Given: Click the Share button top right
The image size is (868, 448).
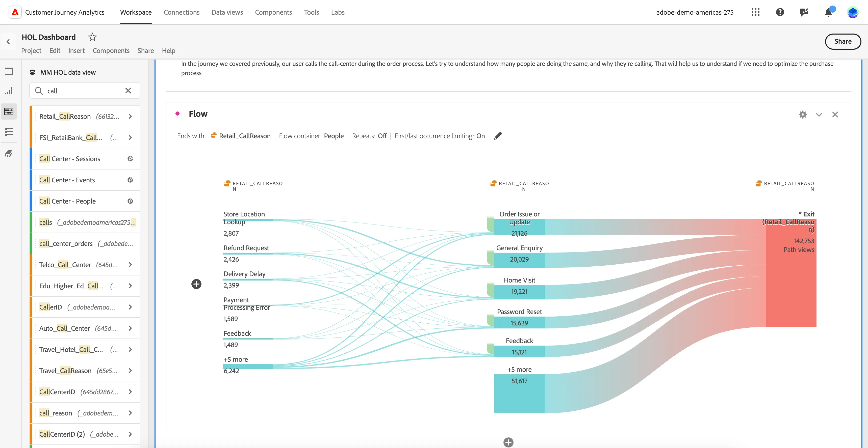Looking at the screenshot, I should tap(843, 41).
